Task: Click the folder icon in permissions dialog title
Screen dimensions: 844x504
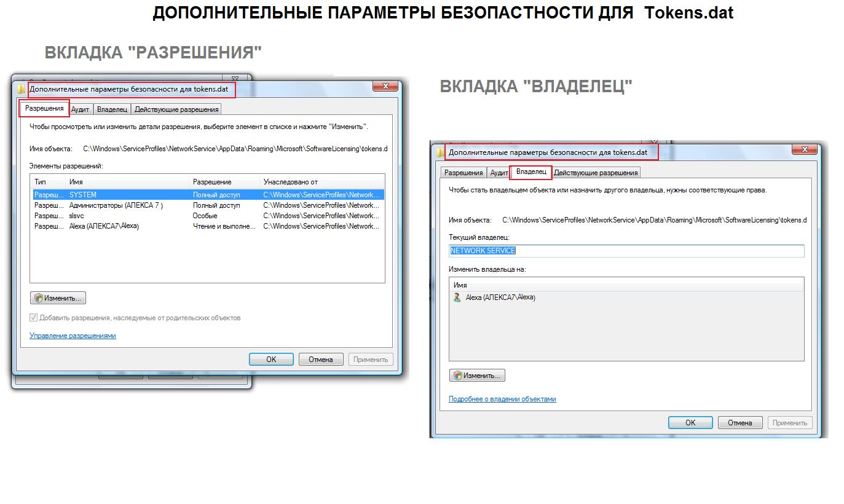Action: (x=22, y=89)
